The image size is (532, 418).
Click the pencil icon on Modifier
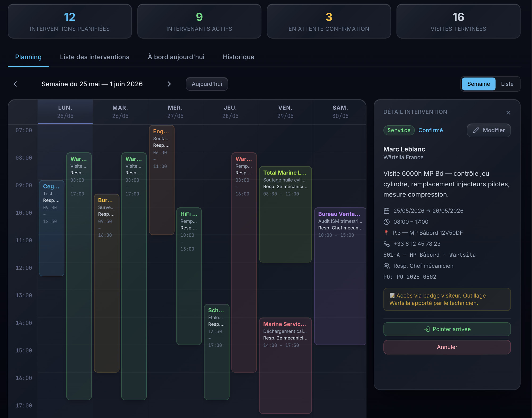coord(476,130)
